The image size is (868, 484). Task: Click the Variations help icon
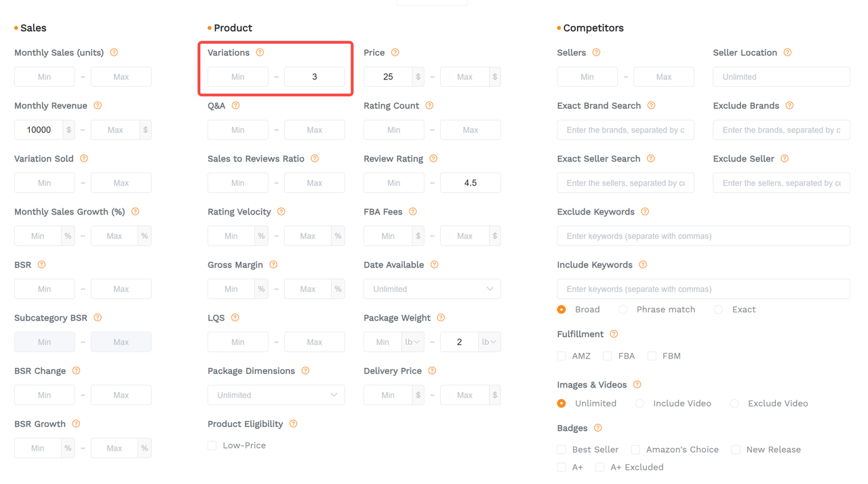click(x=260, y=52)
